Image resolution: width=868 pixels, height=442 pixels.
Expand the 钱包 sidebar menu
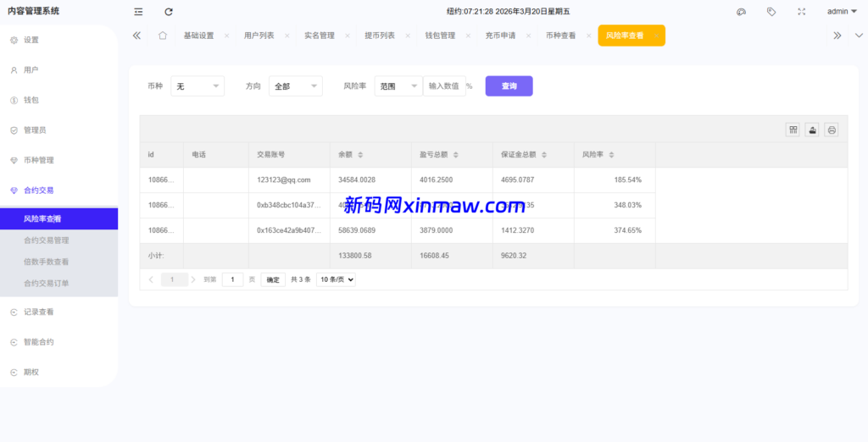pos(58,100)
